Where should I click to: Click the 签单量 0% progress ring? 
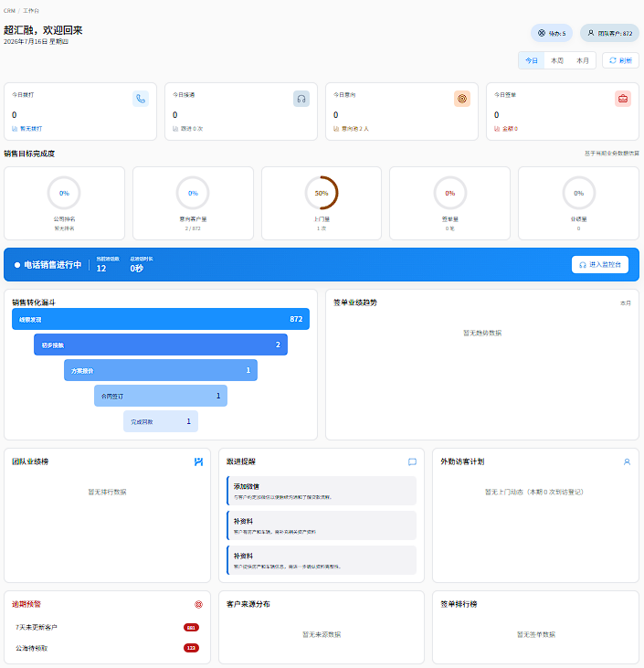pos(450,193)
